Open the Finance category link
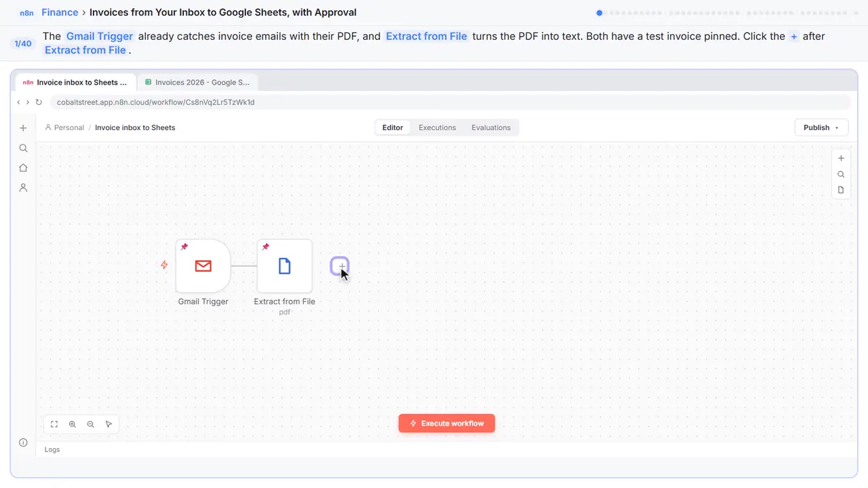 point(60,12)
